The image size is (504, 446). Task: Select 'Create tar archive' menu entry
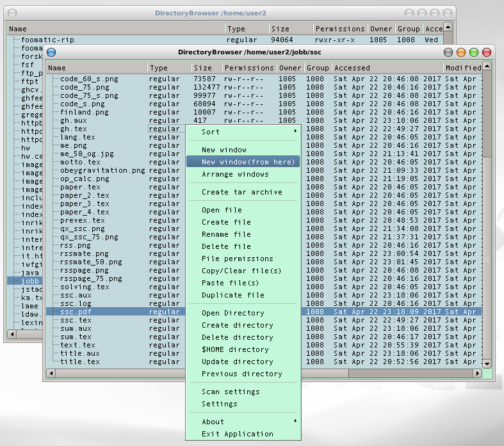[x=241, y=192]
